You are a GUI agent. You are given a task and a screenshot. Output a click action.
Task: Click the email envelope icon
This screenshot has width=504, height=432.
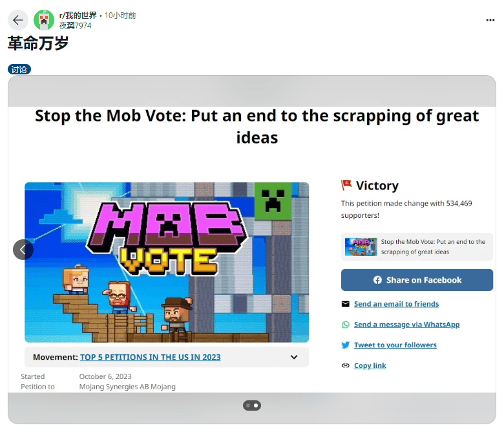346,304
